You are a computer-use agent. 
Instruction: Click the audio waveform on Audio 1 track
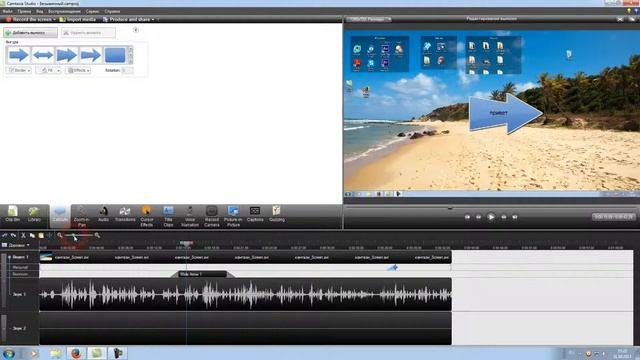[245, 294]
